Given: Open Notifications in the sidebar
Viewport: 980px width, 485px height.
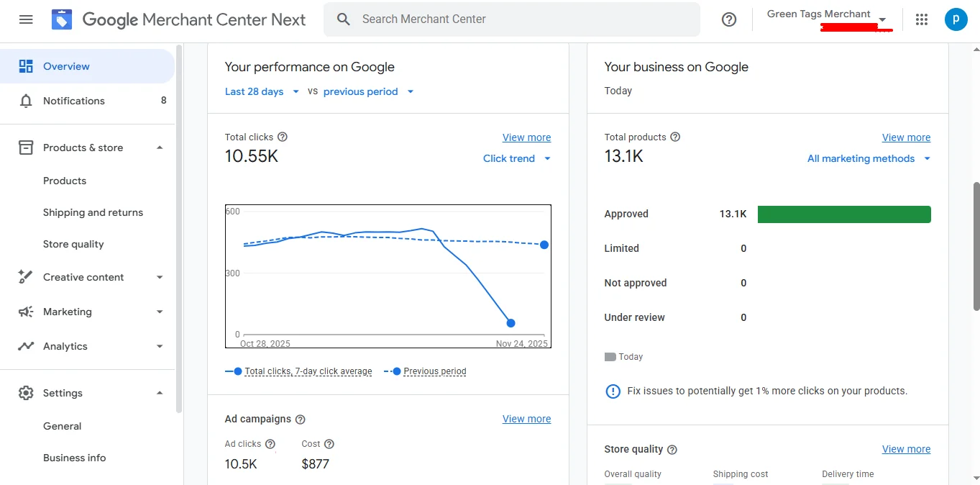Looking at the screenshot, I should (x=74, y=101).
